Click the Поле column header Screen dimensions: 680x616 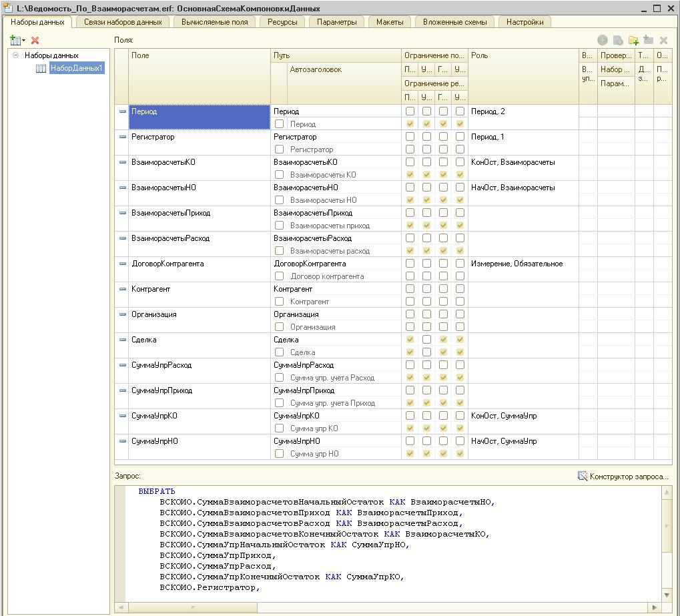point(200,76)
